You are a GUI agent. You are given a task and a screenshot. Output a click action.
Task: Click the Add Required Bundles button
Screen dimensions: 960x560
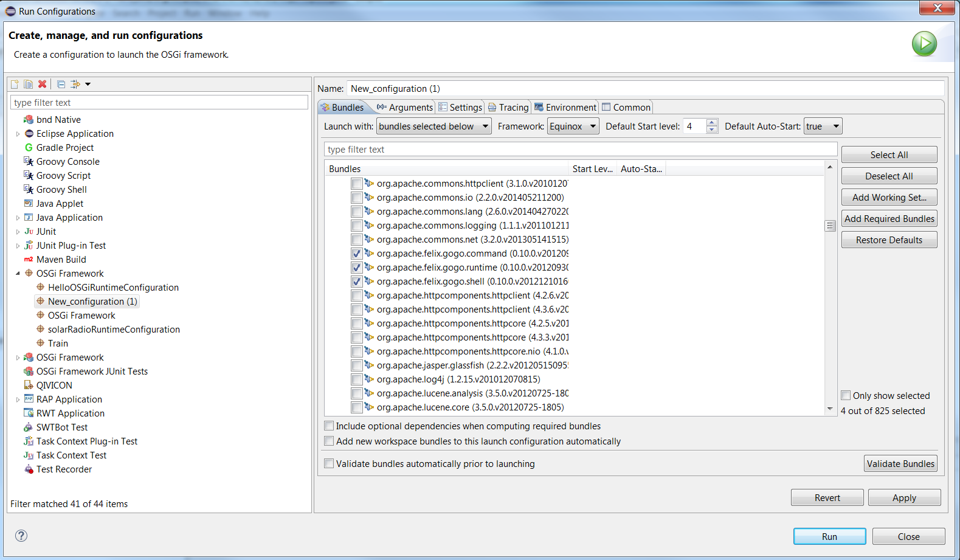coord(889,219)
